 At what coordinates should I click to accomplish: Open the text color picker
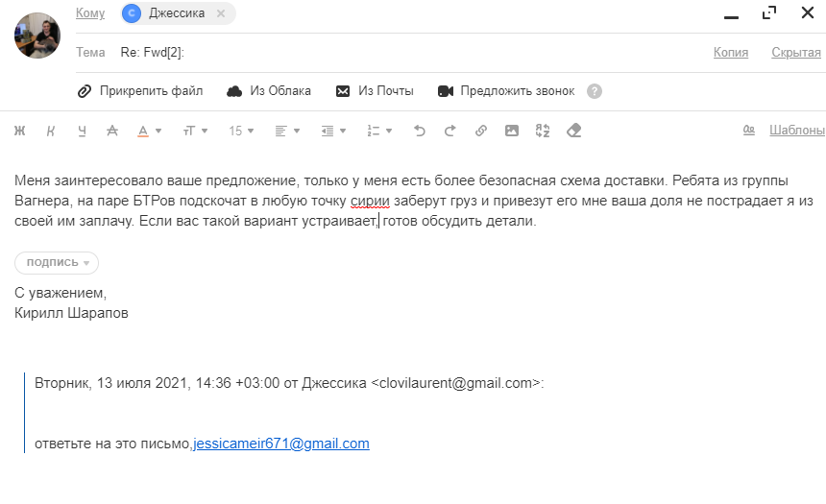[x=149, y=131]
